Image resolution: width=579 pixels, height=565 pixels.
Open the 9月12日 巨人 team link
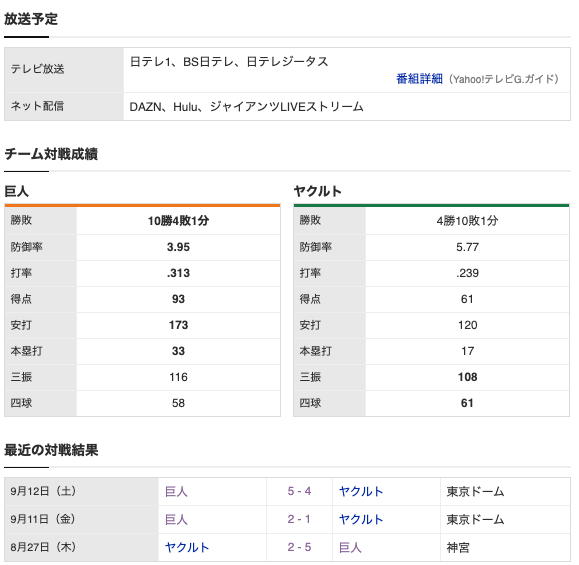click(176, 492)
